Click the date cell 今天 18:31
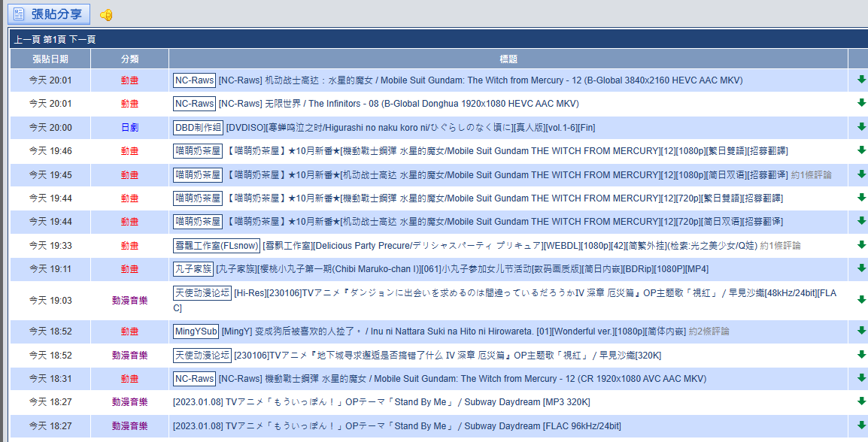This screenshot has height=442, width=868. (x=50, y=378)
